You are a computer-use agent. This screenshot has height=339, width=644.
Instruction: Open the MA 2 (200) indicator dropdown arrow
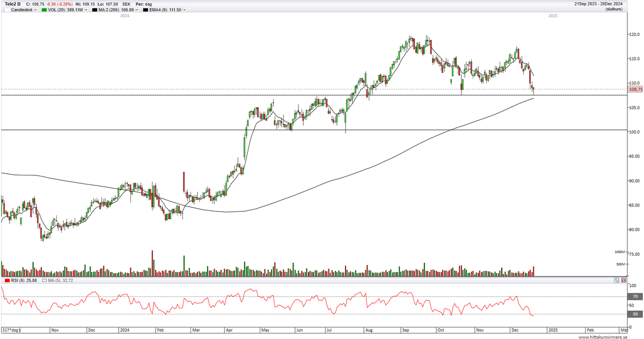click(137, 10)
